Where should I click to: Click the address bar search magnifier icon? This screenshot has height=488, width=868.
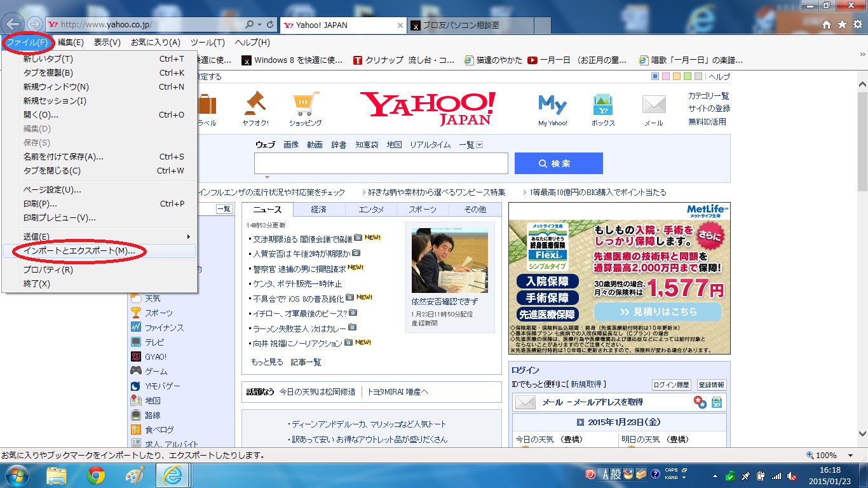point(249,24)
